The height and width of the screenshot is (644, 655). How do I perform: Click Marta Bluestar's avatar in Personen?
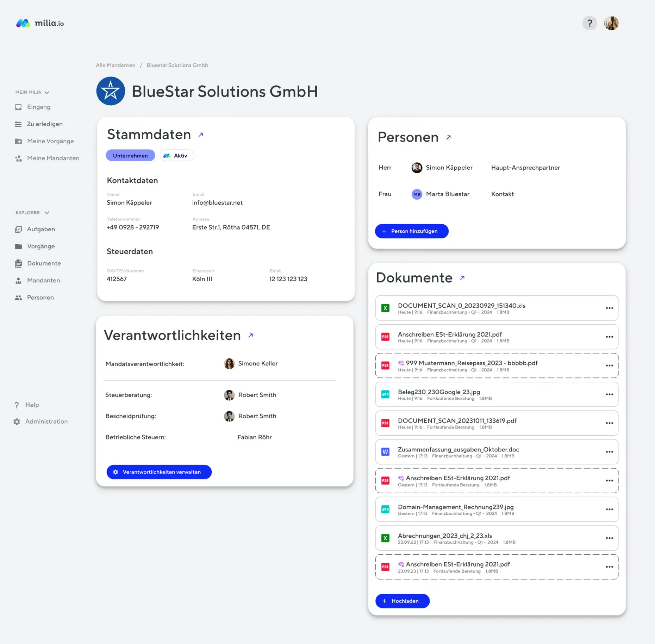(x=417, y=194)
